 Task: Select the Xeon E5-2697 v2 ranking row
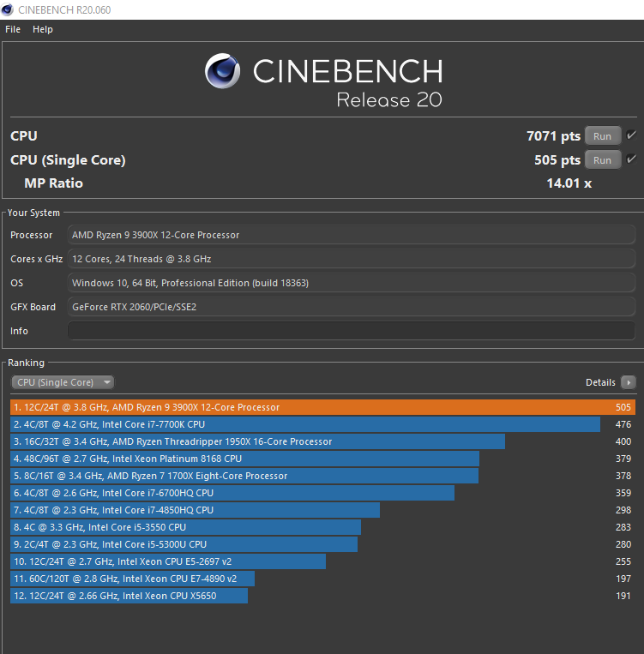pyautogui.click(x=322, y=561)
